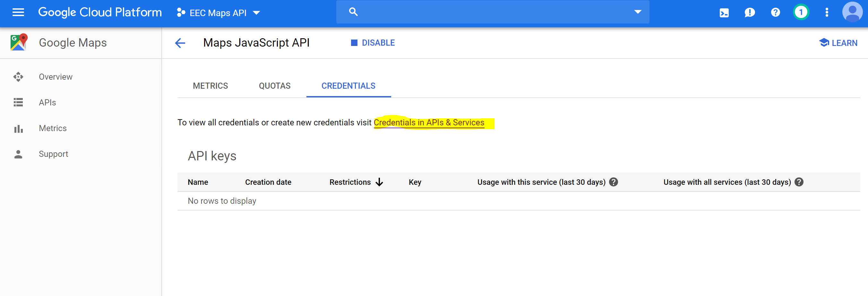
Task: Open the user account avatar
Action: coord(852,12)
